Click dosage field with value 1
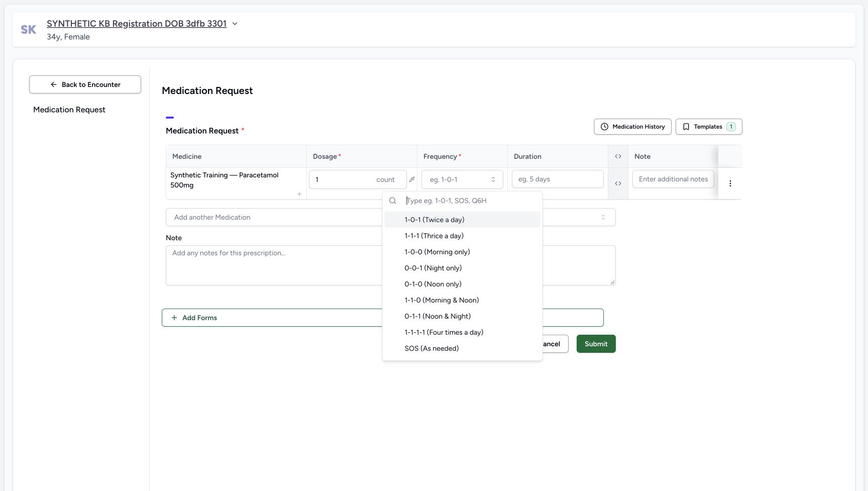This screenshot has height=491, width=868. click(358, 179)
